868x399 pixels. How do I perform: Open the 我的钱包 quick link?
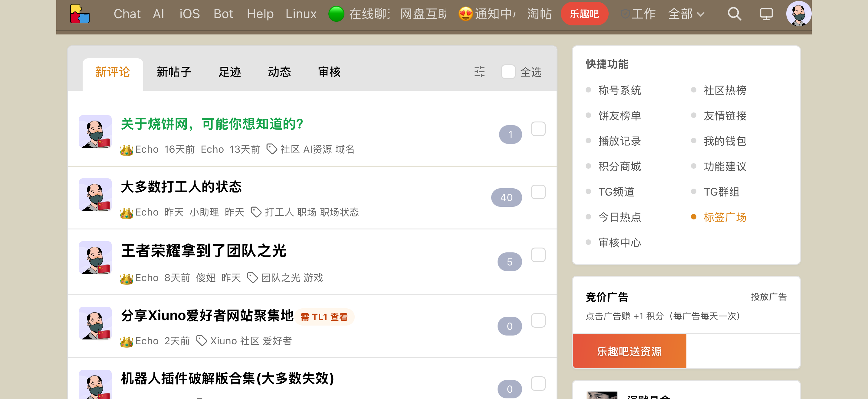click(725, 141)
